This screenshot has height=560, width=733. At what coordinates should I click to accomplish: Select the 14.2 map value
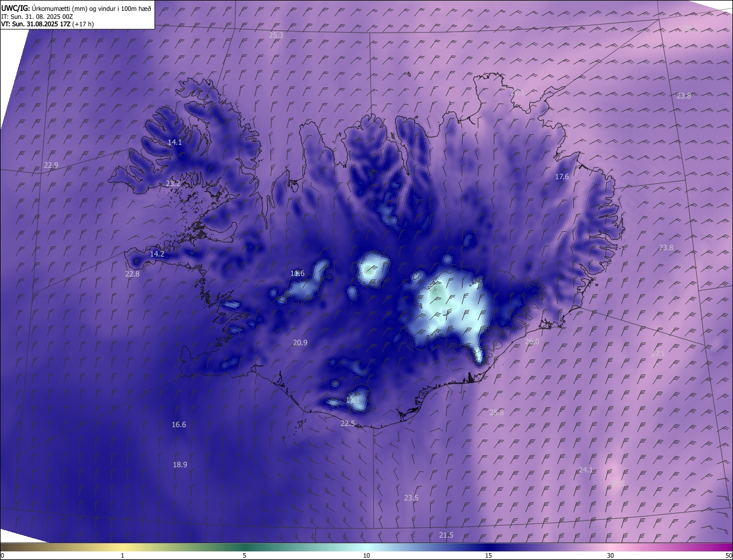click(157, 254)
